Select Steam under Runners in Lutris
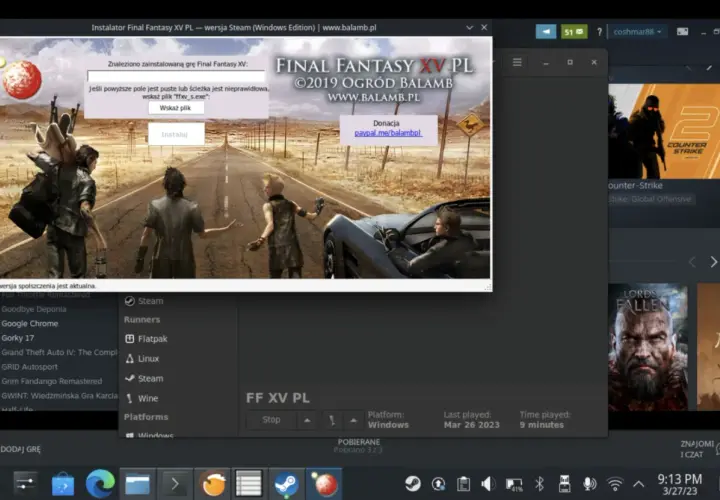Viewport: 720px width, 500px height. [x=144, y=378]
